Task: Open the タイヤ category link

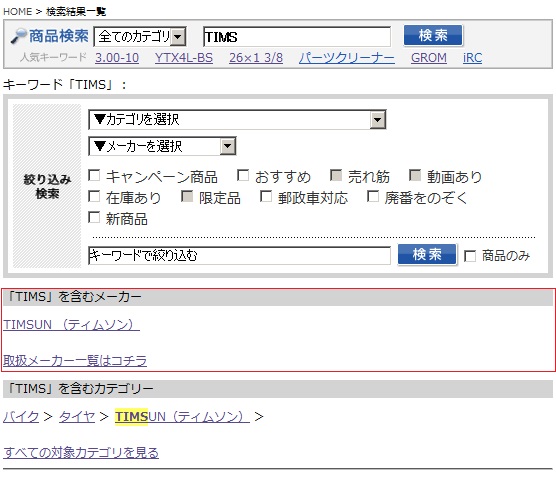Action: tap(77, 417)
